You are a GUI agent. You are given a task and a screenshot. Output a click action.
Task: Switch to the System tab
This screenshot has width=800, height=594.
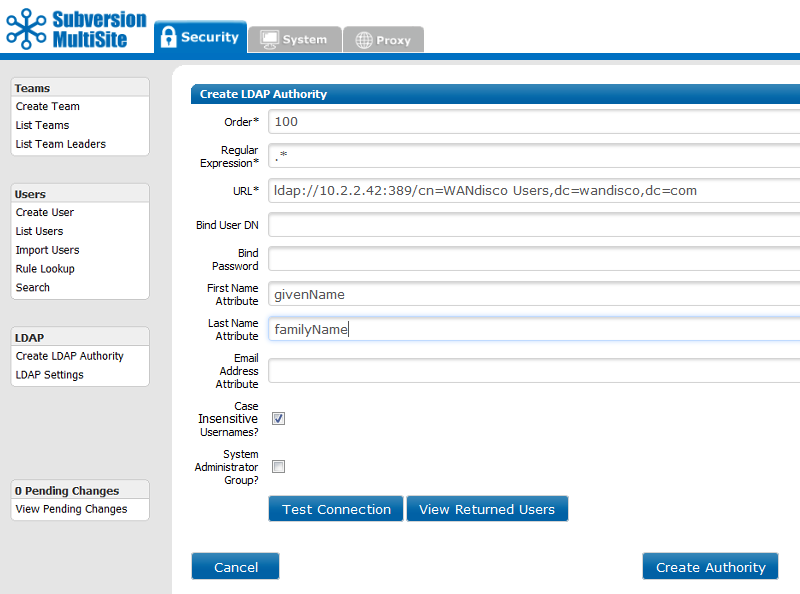click(x=294, y=39)
